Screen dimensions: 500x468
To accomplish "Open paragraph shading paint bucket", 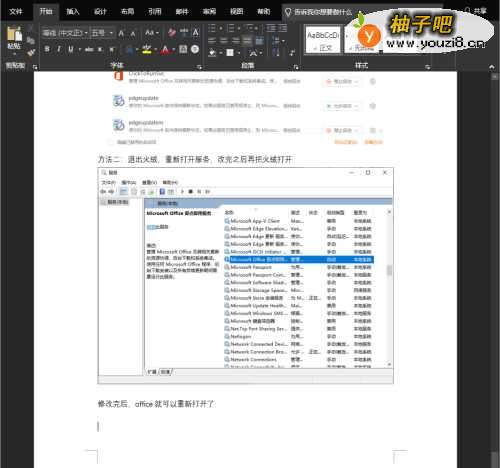I will pyautogui.click(x=212, y=53).
